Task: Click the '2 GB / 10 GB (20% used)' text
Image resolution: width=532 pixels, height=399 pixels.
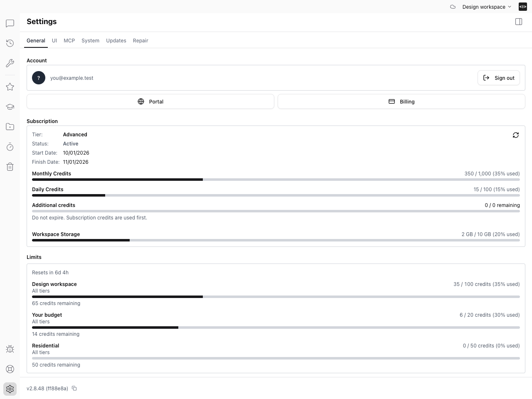Action: click(x=491, y=234)
